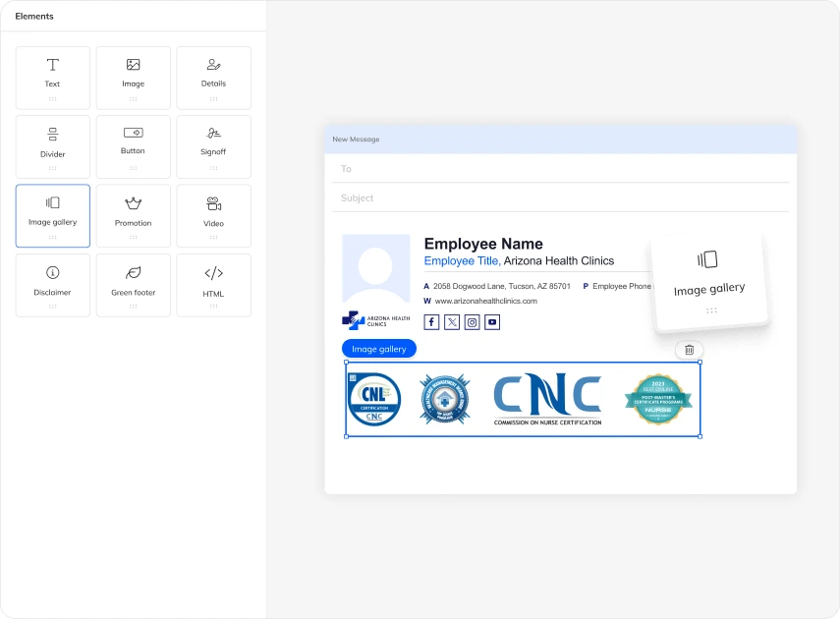840x619 pixels.
Task: Add an Image element from the panel
Action: click(x=133, y=78)
